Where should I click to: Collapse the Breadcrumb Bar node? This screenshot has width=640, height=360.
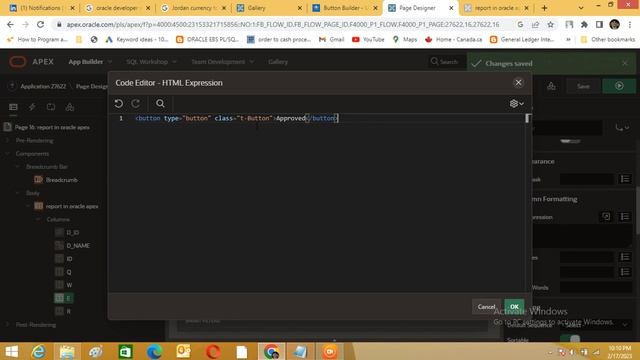(18, 167)
